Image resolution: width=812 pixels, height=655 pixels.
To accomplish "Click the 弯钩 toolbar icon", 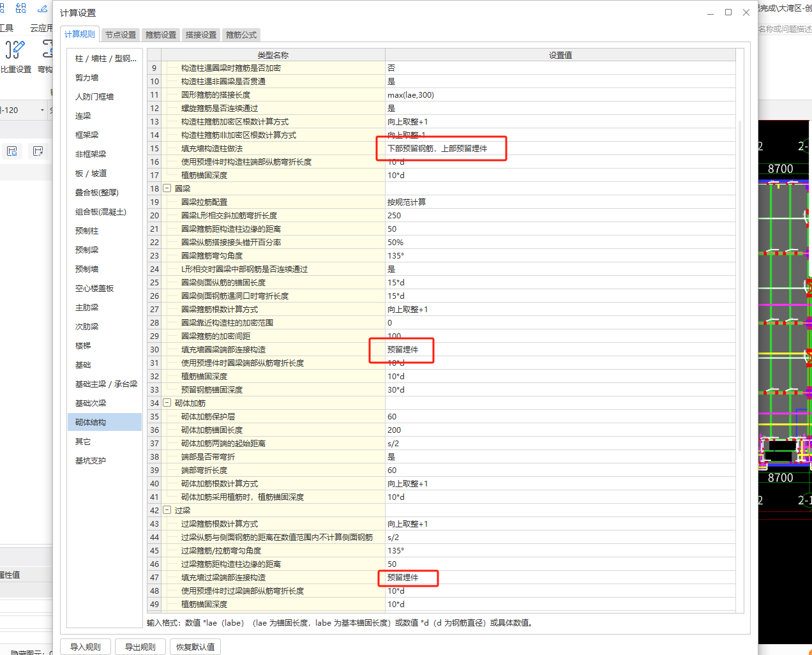I will coord(47,49).
